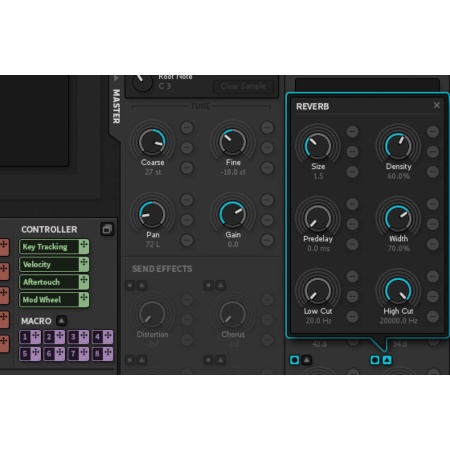450x450 pixels.
Task: Click the Macro 1 assign icon
Action: [36, 337]
